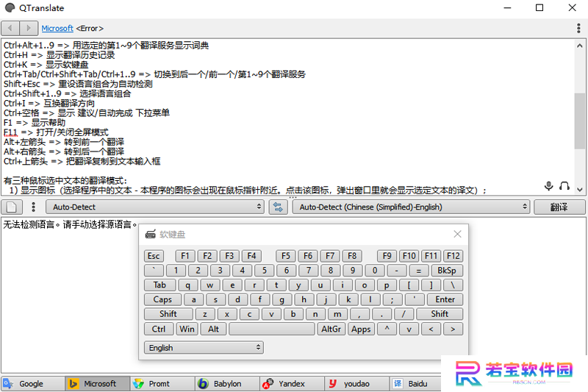588x392 pixels.
Task: Click the BkSp key on soft keyboard
Action: (x=447, y=271)
